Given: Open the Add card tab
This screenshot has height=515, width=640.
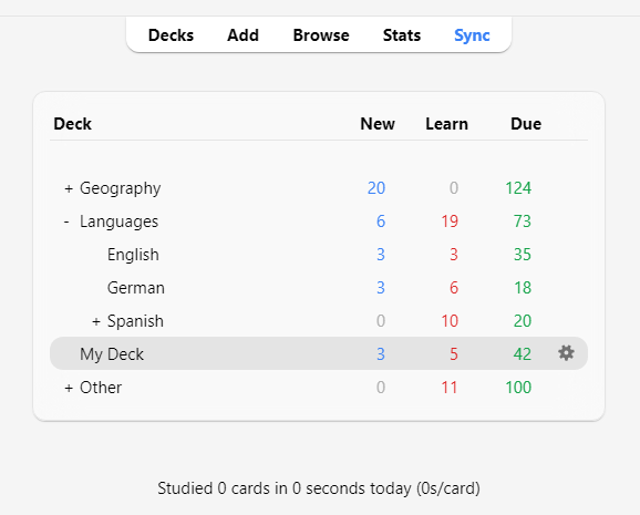Looking at the screenshot, I should pyautogui.click(x=243, y=35).
